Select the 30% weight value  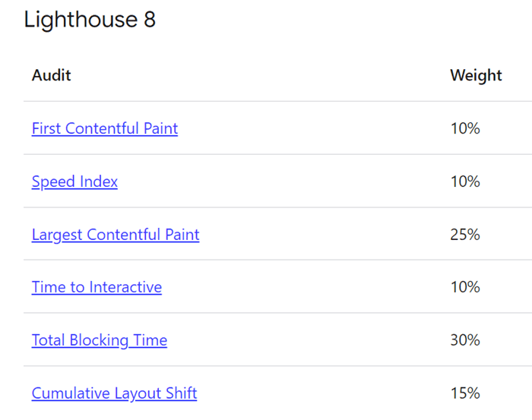click(x=465, y=340)
